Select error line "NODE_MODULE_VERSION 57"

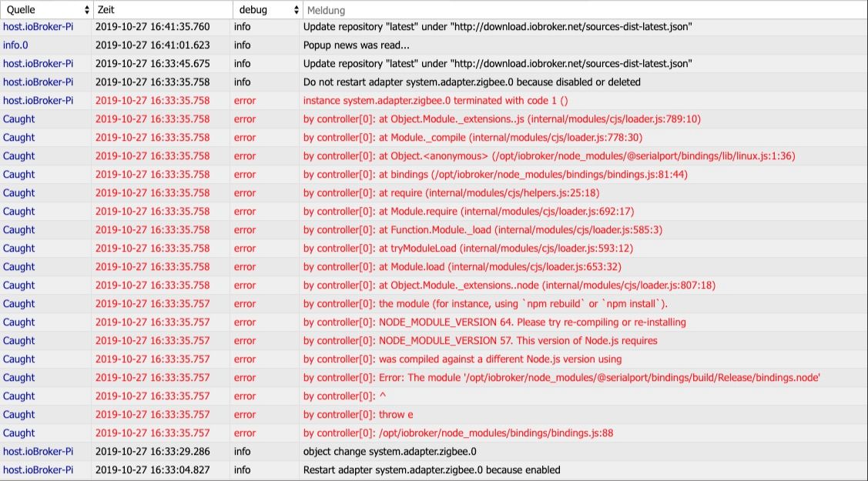(x=481, y=341)
